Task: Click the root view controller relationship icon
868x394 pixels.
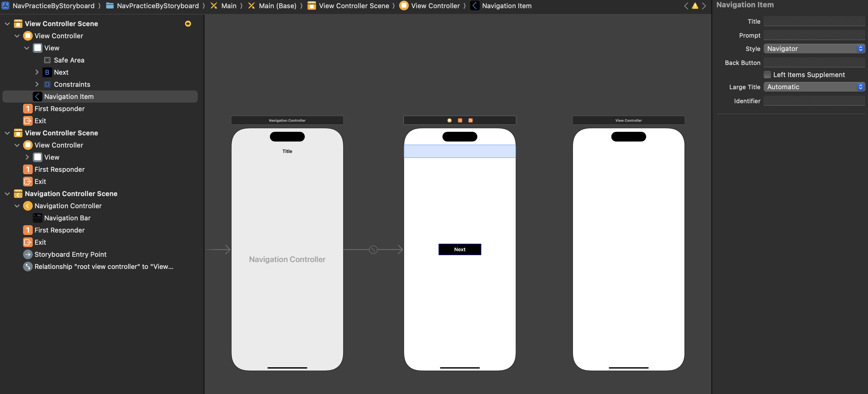Action: click(x=28, y=267)
